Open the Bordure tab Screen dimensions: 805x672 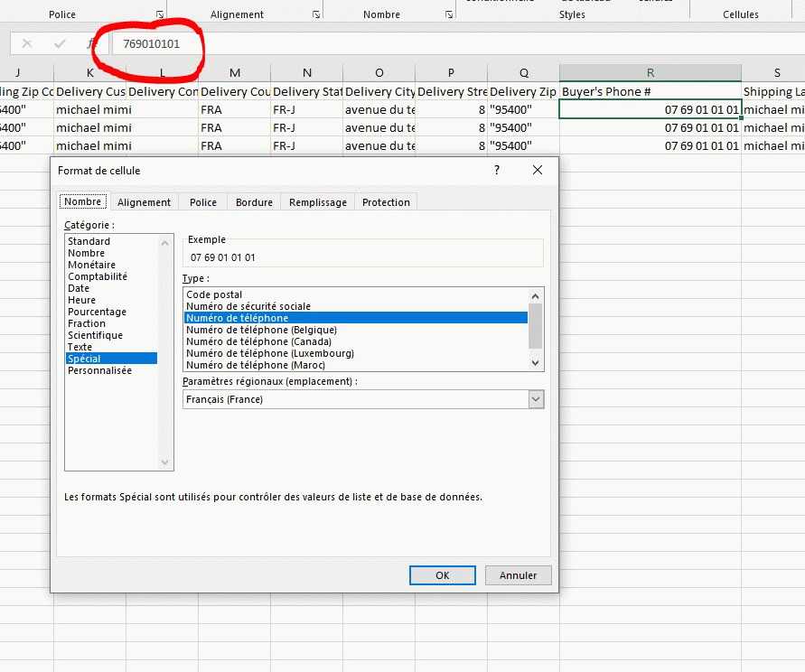(x=254, y=202)
